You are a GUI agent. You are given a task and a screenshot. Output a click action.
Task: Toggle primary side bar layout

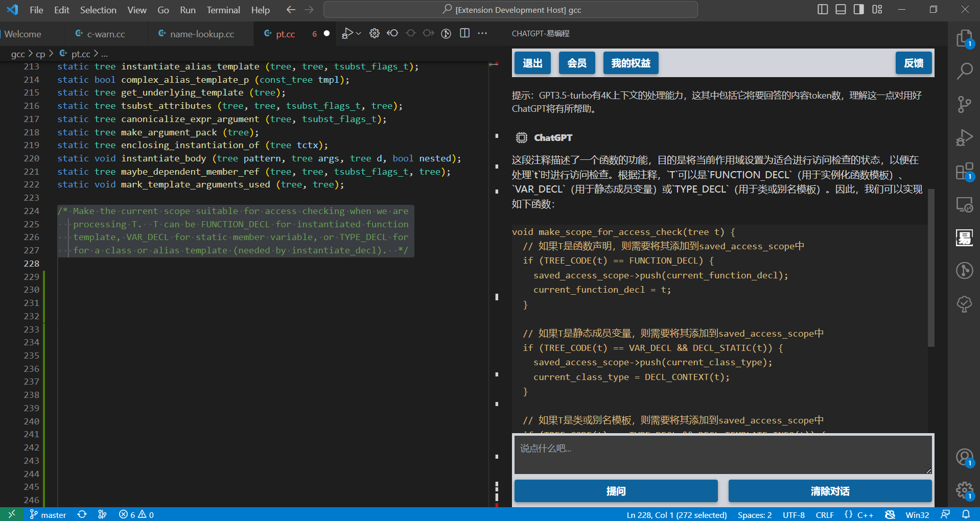click(823, 9)
